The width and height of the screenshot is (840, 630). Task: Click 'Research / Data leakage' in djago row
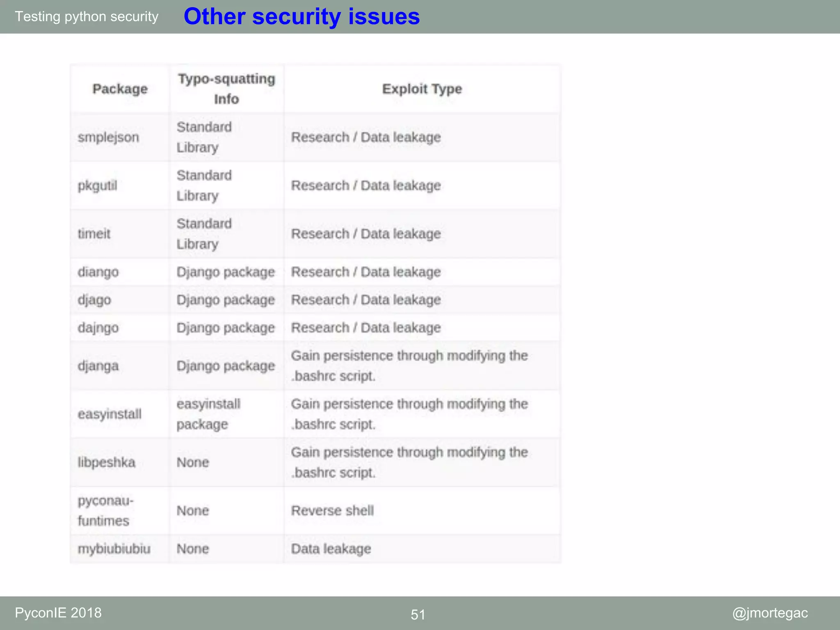366,300
